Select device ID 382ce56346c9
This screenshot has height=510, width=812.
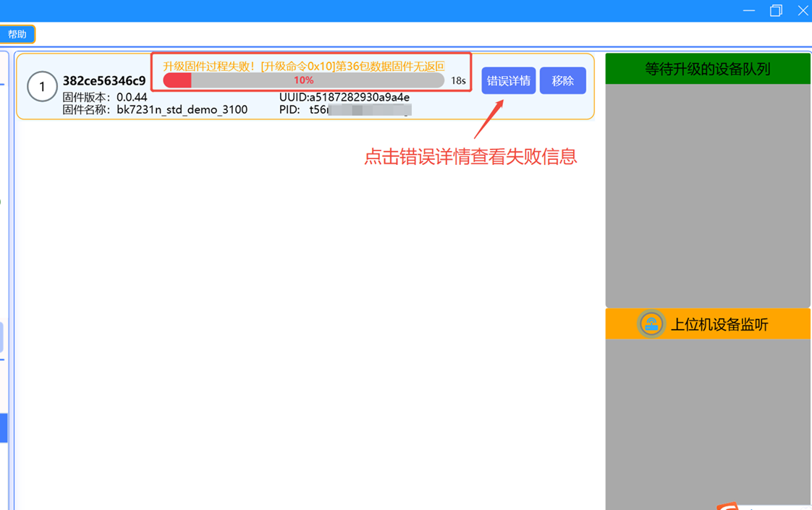click(x=104, y=81)
